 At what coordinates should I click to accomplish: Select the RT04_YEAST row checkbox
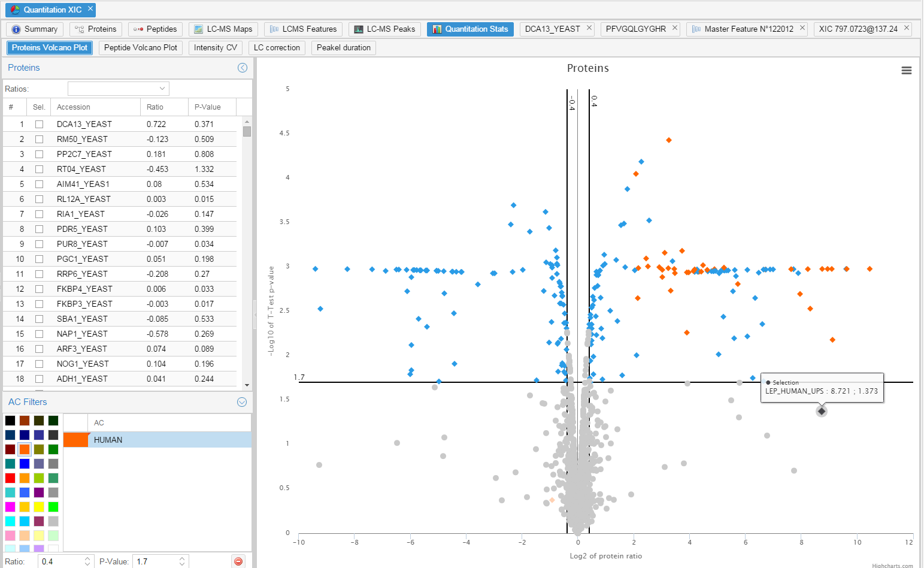(x=39, y=169)
